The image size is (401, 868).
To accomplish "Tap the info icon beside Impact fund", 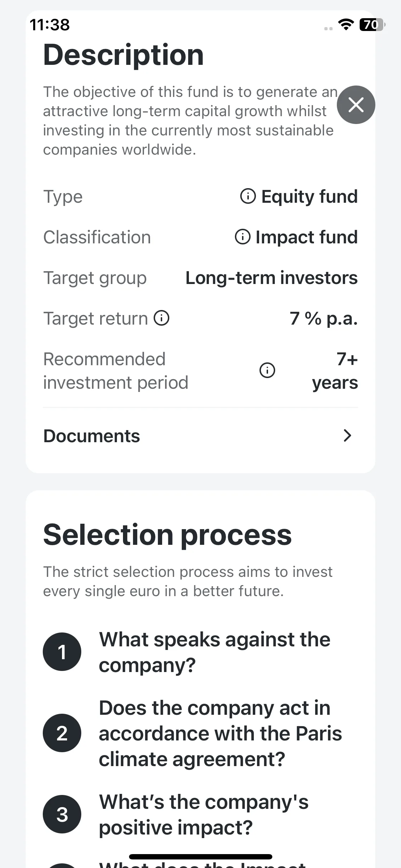I will pos(242,237).
